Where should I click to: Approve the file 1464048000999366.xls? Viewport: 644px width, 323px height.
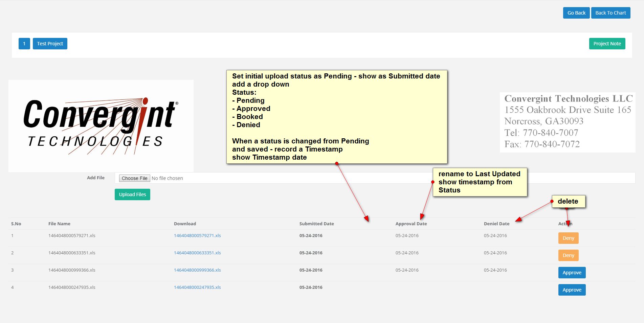point(572,273)
